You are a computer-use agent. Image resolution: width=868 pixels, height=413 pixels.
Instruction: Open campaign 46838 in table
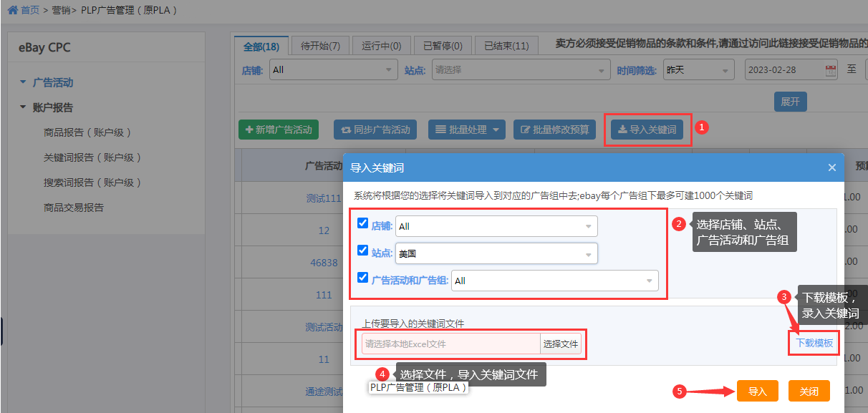(x=324, y=263)
